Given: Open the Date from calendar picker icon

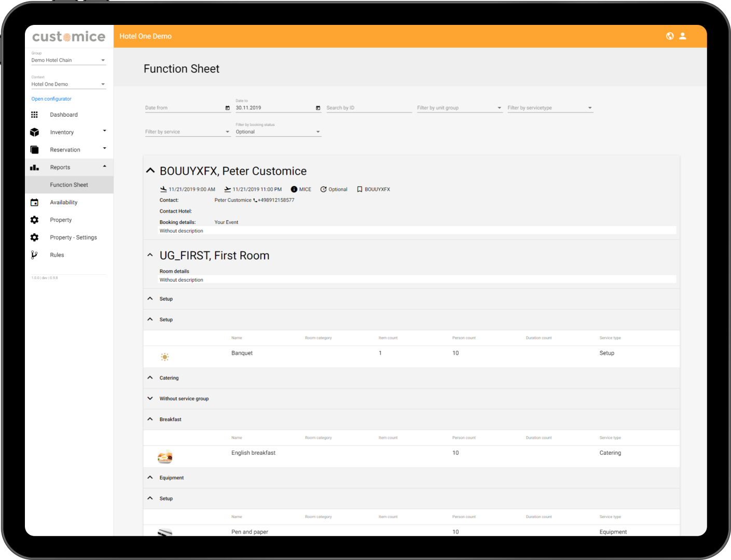Looking at the screenshot, I should pyautogui.click(x=227, y=108).
